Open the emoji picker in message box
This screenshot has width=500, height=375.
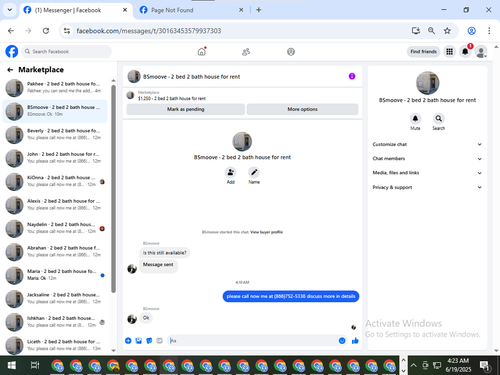click(342, 341)
